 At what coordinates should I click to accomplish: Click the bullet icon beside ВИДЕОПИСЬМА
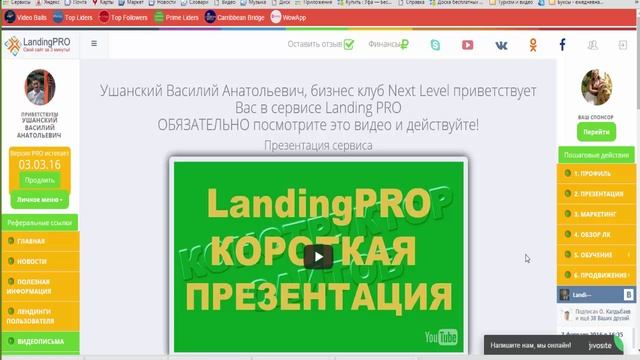pos(11,341)
